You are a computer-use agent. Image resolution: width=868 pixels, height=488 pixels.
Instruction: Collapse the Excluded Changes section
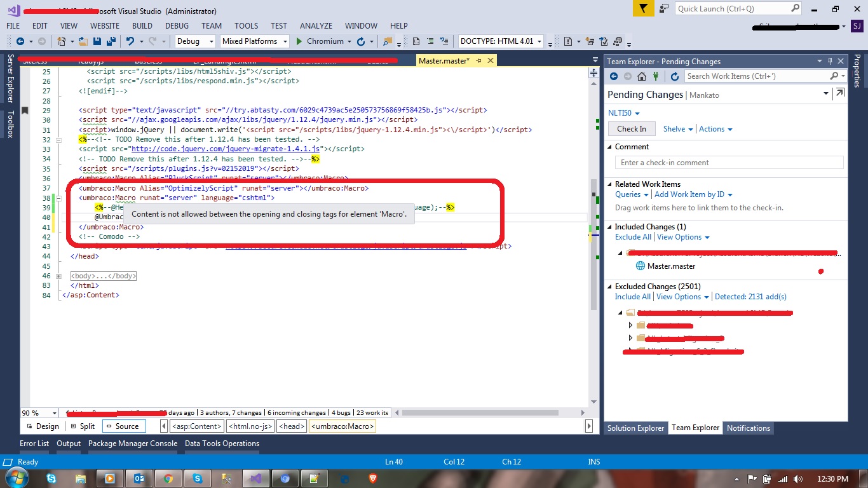tap(610, 287)
